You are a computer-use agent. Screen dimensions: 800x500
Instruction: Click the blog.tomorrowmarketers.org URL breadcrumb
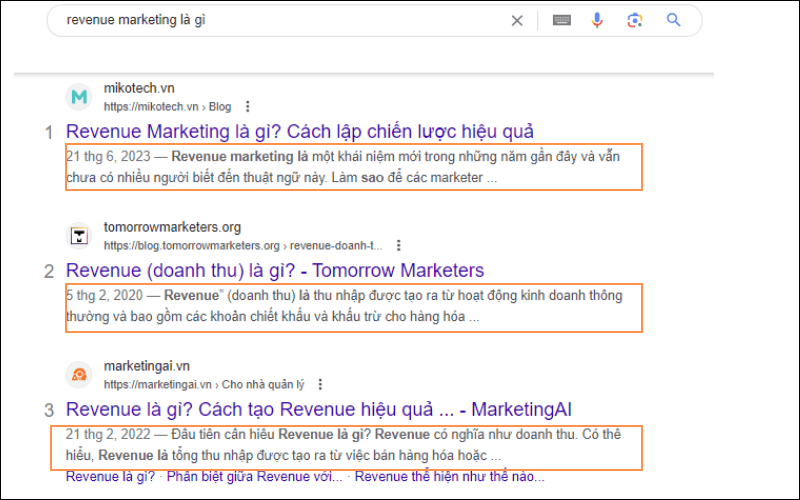[243, 245]
